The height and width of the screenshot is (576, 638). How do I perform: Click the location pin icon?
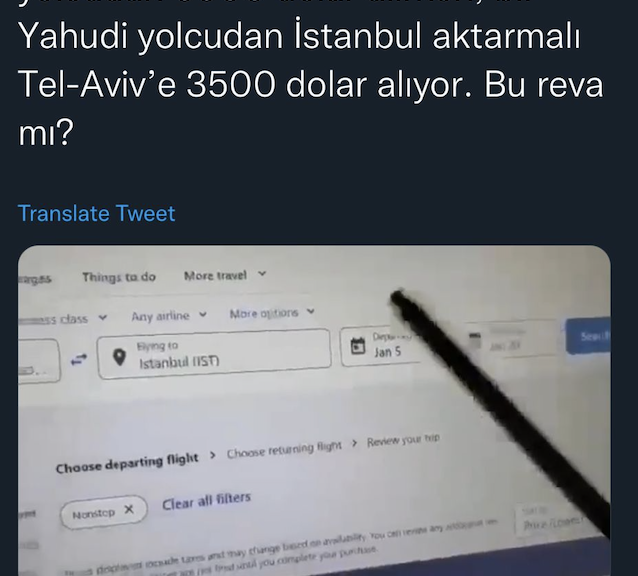click(119, 357)
